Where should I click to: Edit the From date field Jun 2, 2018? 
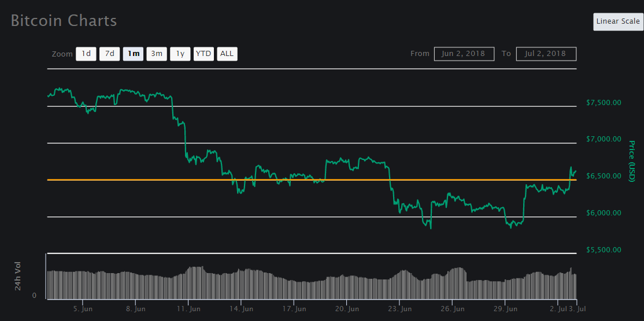tap(464, 54)
